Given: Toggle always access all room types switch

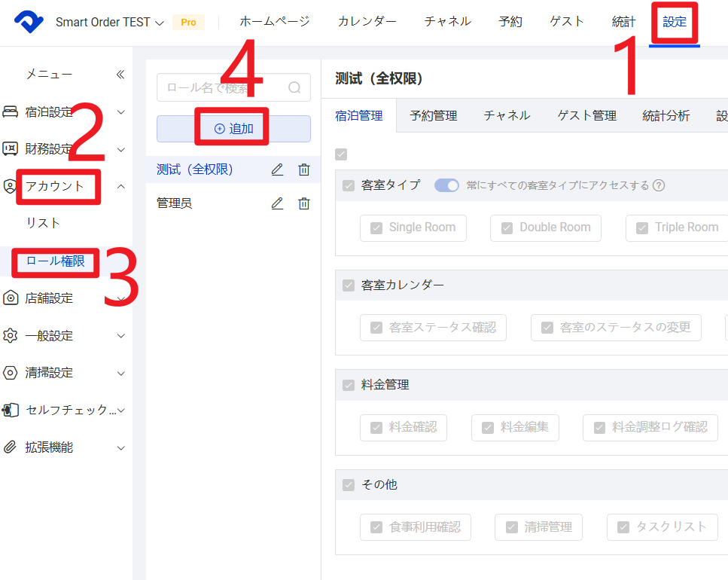Looking at the screenshot, I should pyautogui.click(x=446, y=185).
